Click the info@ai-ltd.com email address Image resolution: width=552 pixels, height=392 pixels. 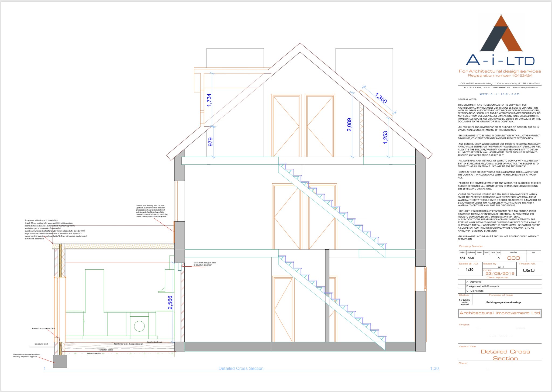click(x=529, y=87)
